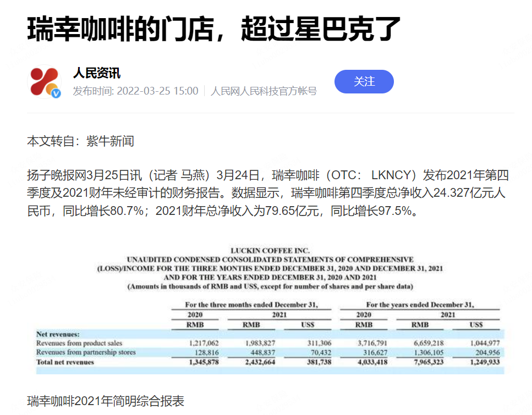Click the 关注 follow button
532x415 pixels.
[364, 81]
